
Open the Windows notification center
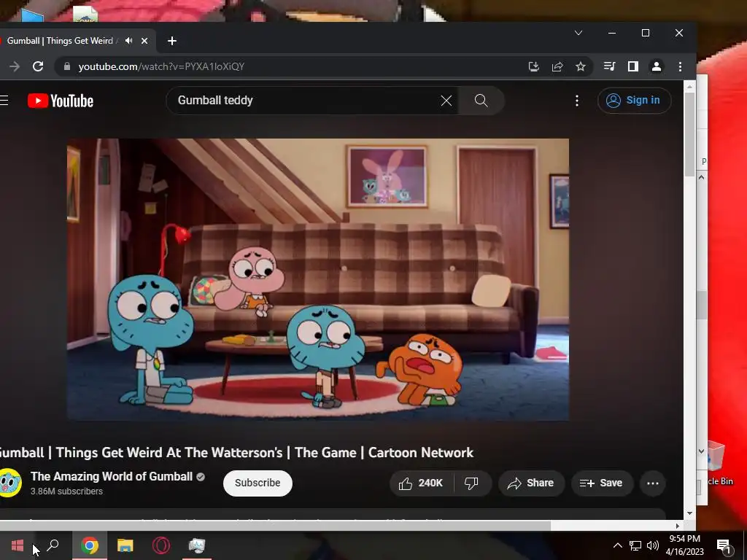pyautogui.click(x=724, y=546)
